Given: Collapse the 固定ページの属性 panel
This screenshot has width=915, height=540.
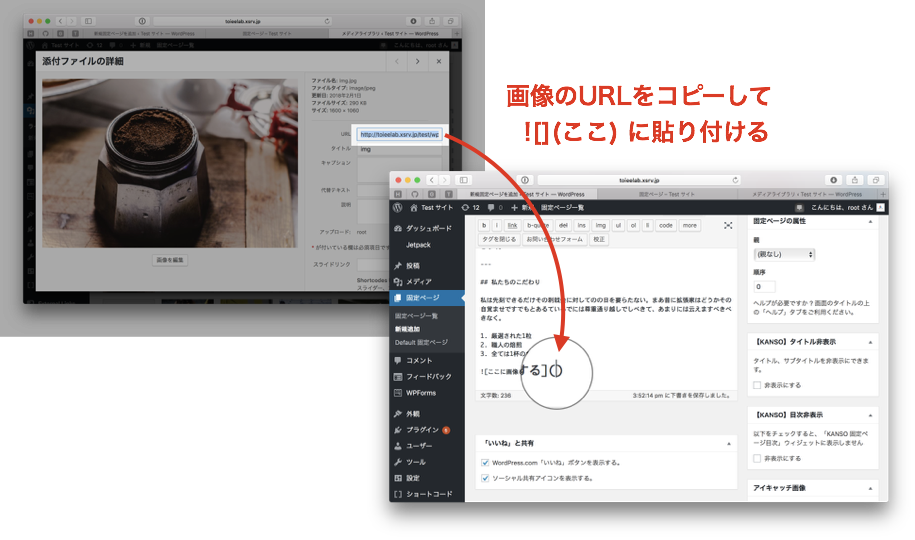Looking at the screenshot, I should coord(870,222).
